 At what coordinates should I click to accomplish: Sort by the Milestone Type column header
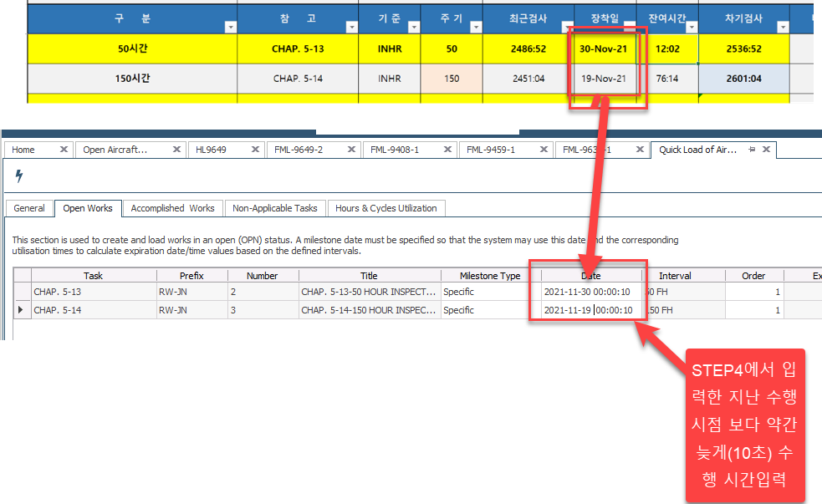490,275
